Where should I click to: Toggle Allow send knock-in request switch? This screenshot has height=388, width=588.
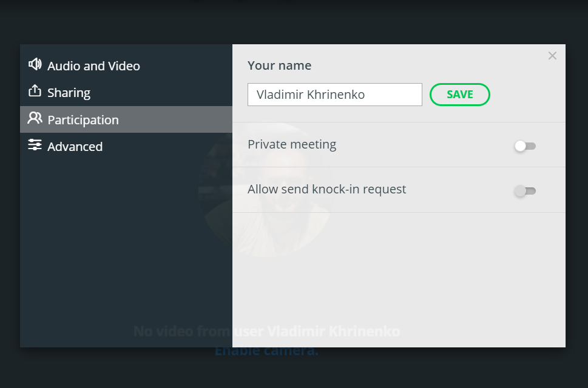click(525, 191)
